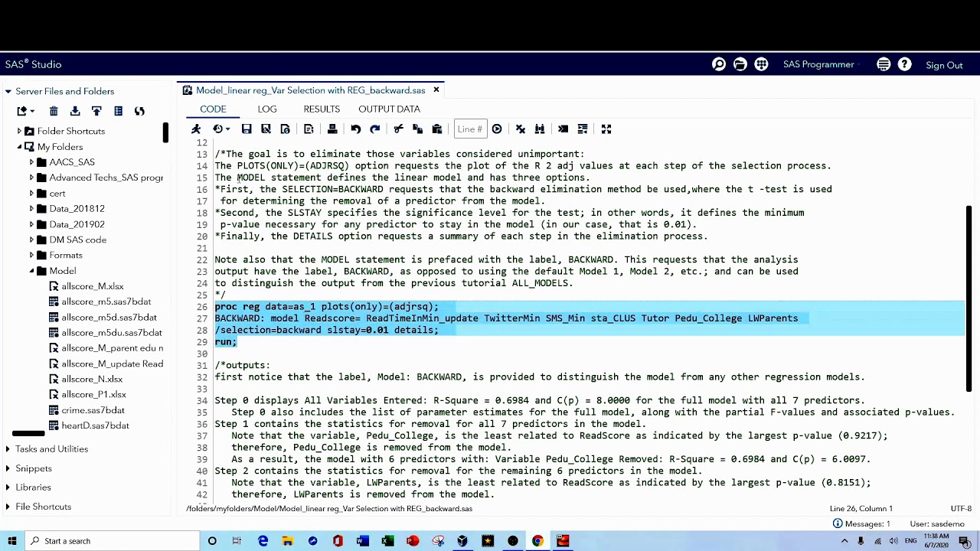Expand the Data_201812 folder
Viewport: 980px width, 551px height.
tap(31, 209)
